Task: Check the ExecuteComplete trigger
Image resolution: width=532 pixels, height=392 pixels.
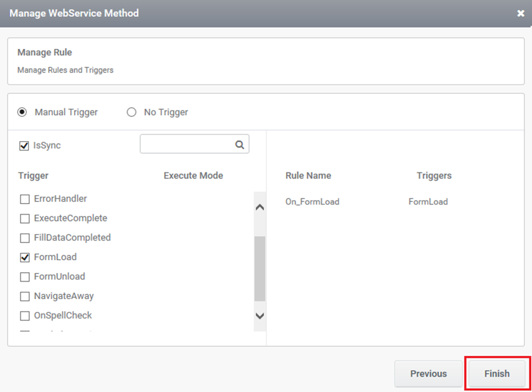Action: coord(25,218)
